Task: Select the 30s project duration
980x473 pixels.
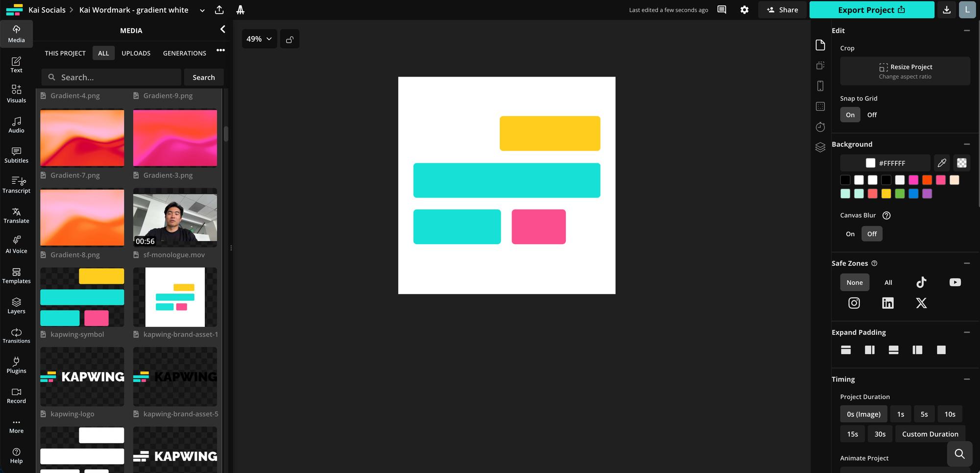Action: click(880, 434)
